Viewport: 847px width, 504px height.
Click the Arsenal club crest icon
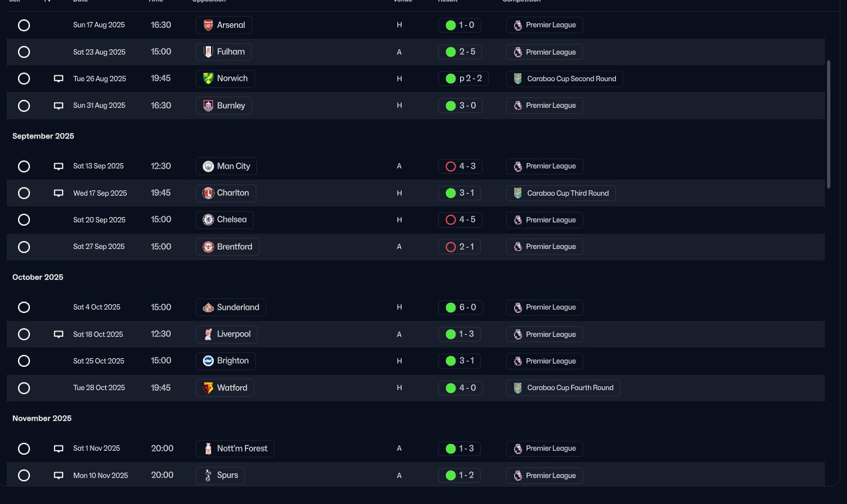(208, 25)
